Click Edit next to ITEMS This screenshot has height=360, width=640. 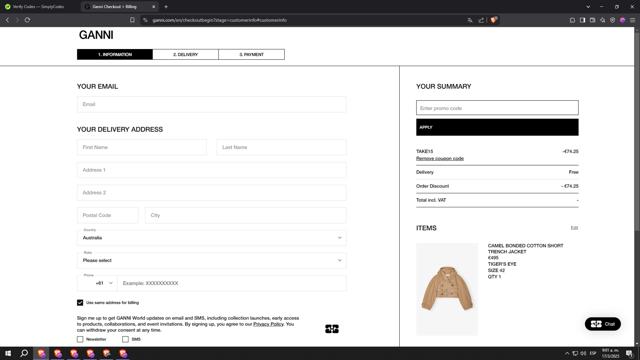point(574,228)
